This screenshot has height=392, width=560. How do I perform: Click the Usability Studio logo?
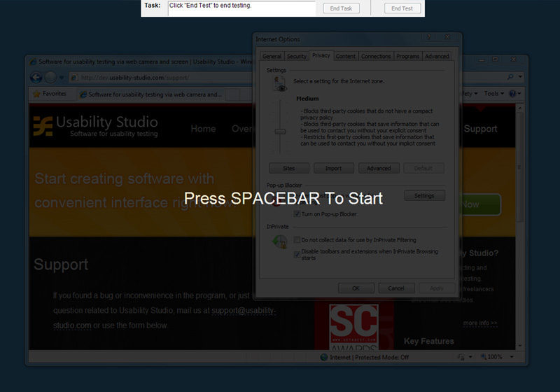click(96, 126)
